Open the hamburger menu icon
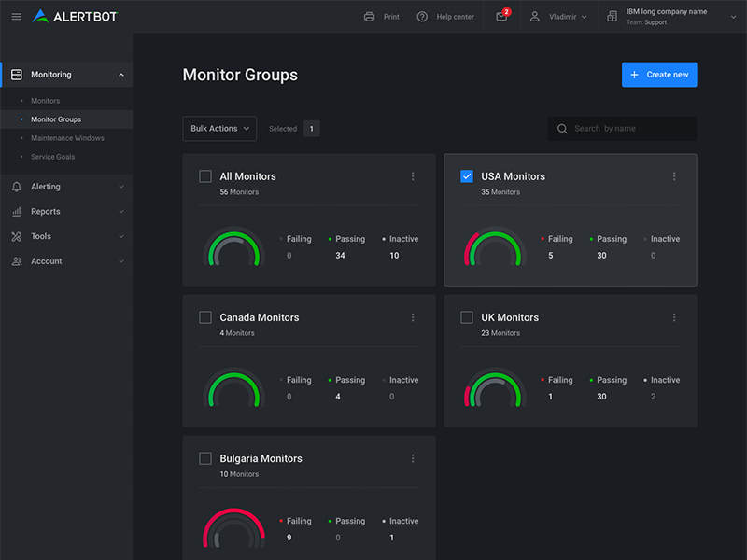 click(17, 17)
